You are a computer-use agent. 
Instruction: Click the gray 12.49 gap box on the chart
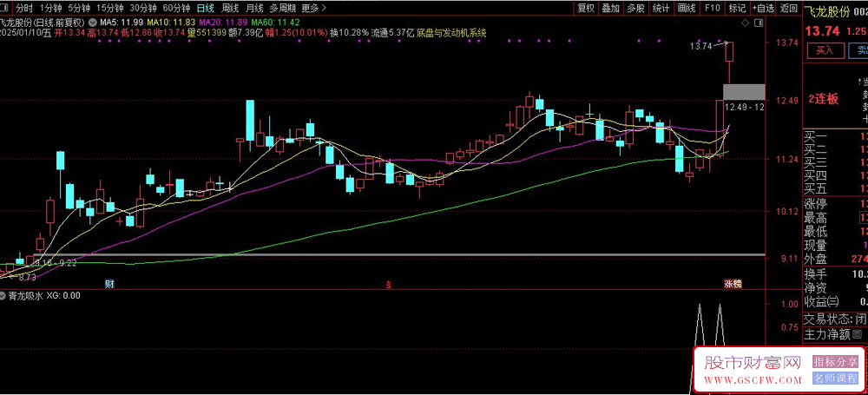tap(744, 92)
